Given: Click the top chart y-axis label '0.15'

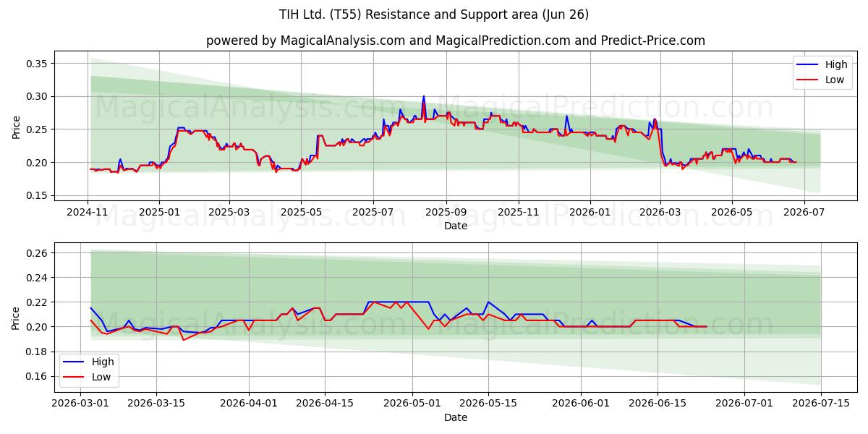Looking at the screenshot, I should (36, 195).
